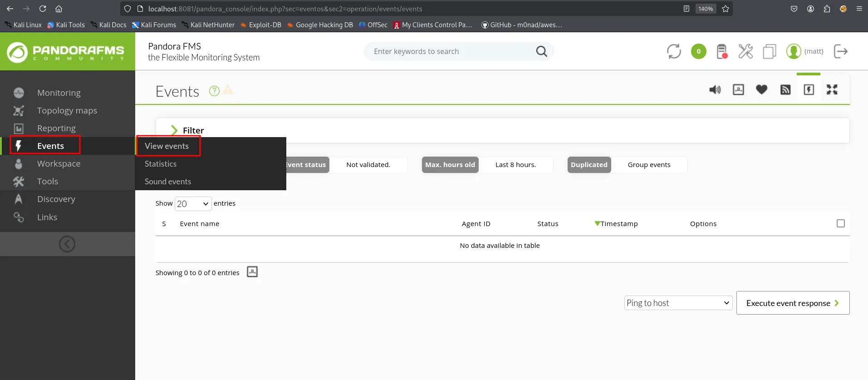Open the sound events speaker icon
This screenshot has width=868, height=380.
(715, 89)
